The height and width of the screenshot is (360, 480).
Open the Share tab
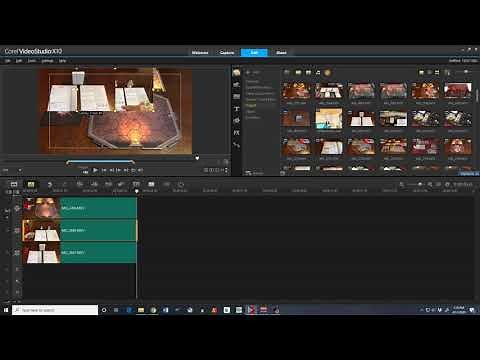point(281,53)
